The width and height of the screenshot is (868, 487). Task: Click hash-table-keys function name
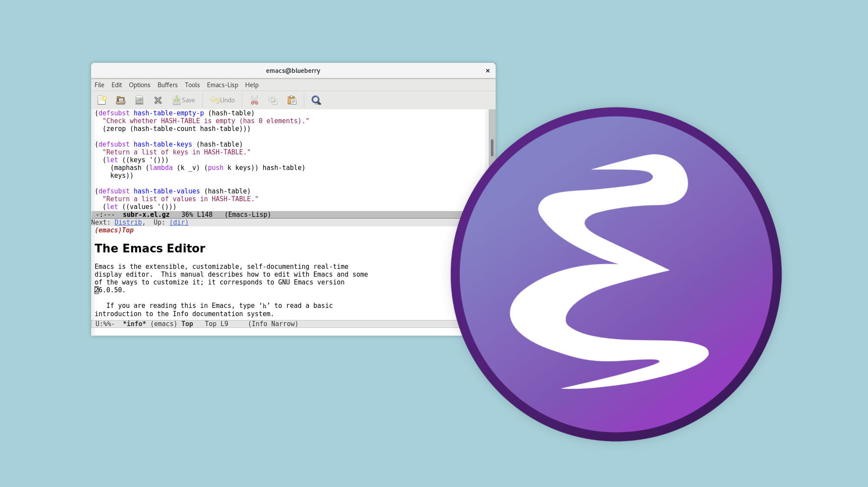[x=163, y=144]
